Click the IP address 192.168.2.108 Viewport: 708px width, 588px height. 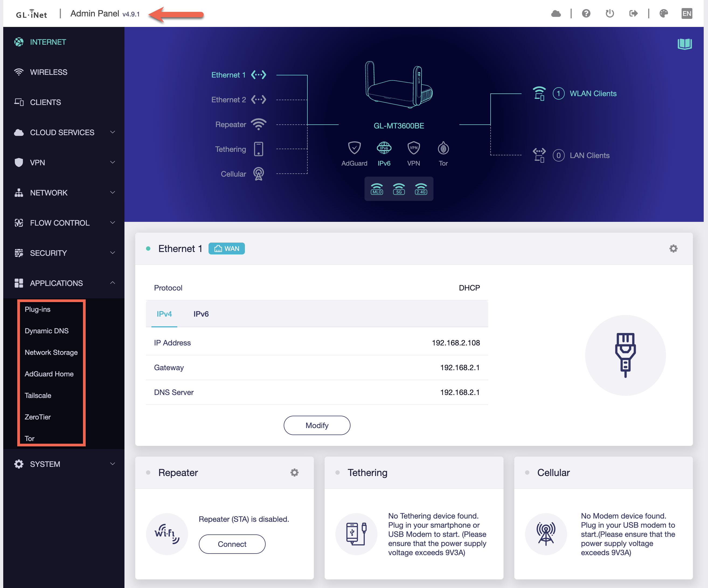click(456, 343)
